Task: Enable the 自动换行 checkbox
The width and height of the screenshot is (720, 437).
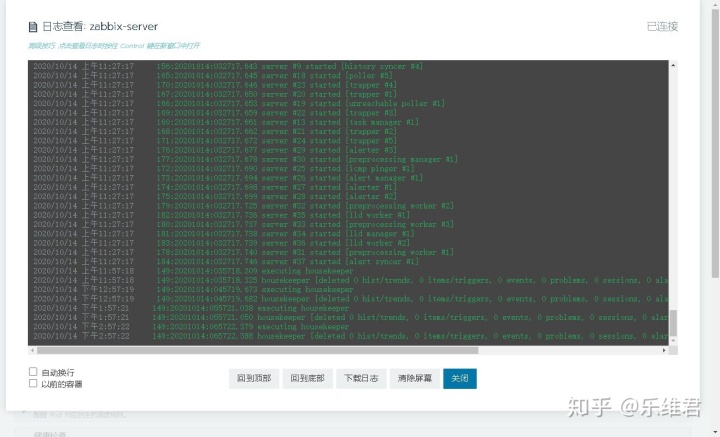Action: (x=33, y=371)
